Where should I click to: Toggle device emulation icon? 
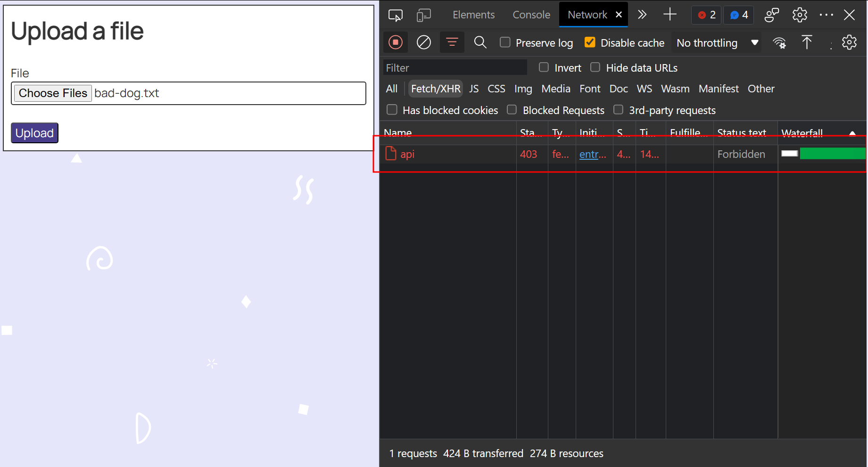tap(423, 15)
